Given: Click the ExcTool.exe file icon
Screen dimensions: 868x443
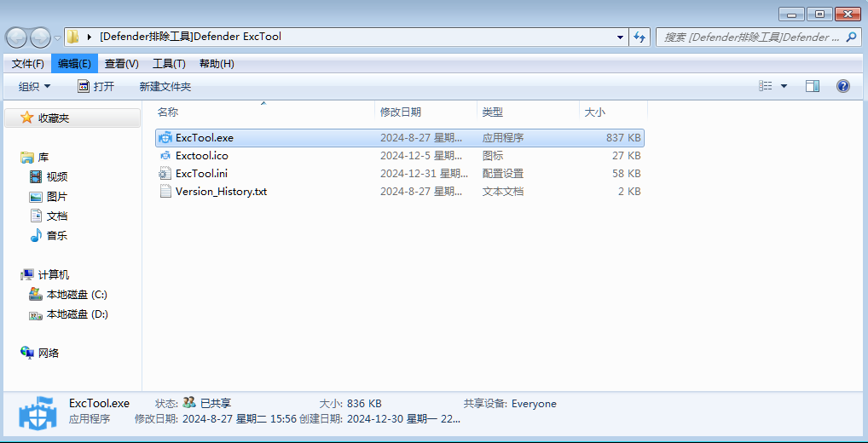Looking at the screenshot, I should pyautogui.click(x=165, y=138).
